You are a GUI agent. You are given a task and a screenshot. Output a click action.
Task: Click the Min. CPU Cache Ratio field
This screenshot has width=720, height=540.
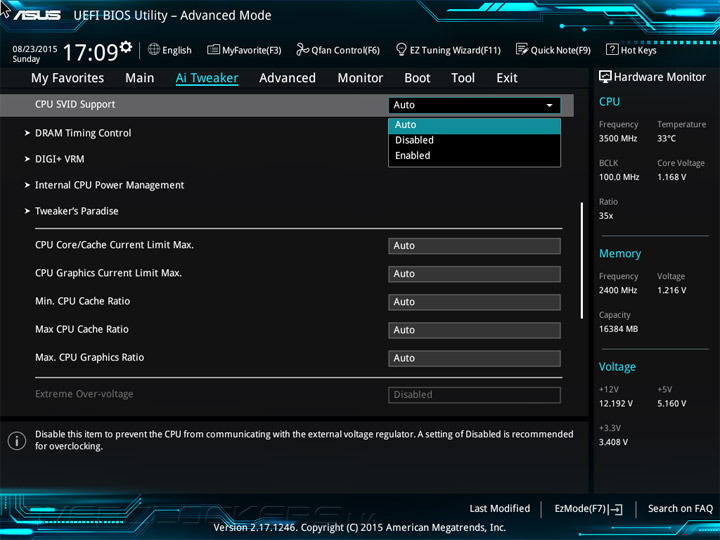(474, 302)
